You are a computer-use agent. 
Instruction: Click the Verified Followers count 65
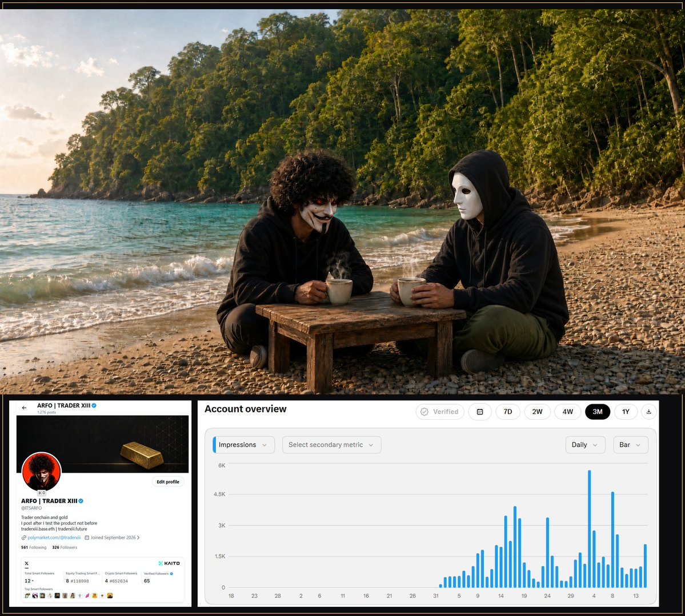(x=147, y=581)
